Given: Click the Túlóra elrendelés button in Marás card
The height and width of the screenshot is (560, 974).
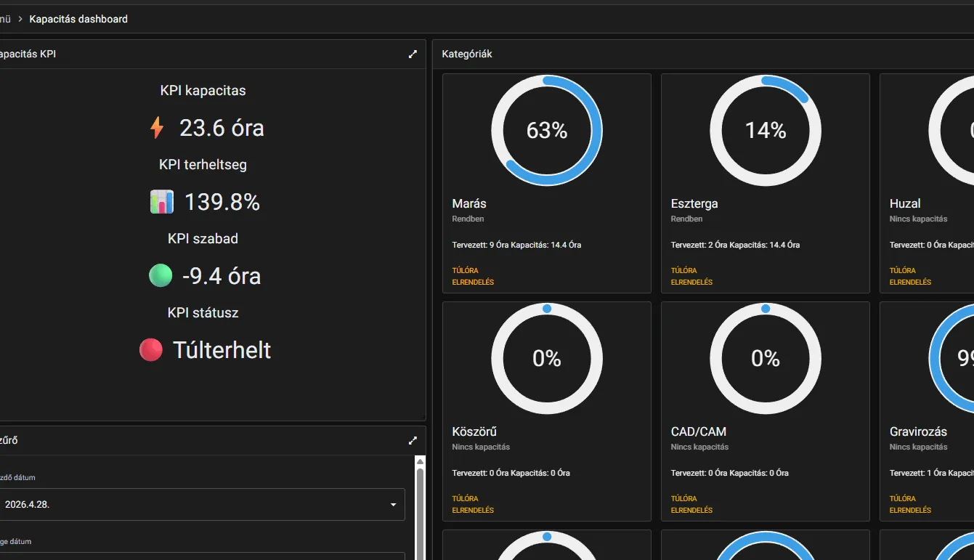Looking at the screenshot, I should click(x=473, y=276).
